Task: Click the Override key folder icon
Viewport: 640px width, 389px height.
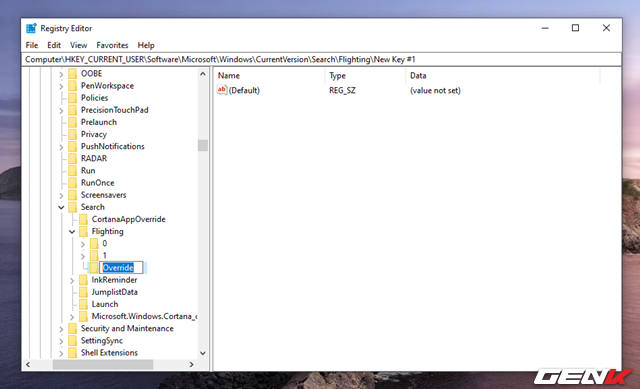Action: (94, 268)
